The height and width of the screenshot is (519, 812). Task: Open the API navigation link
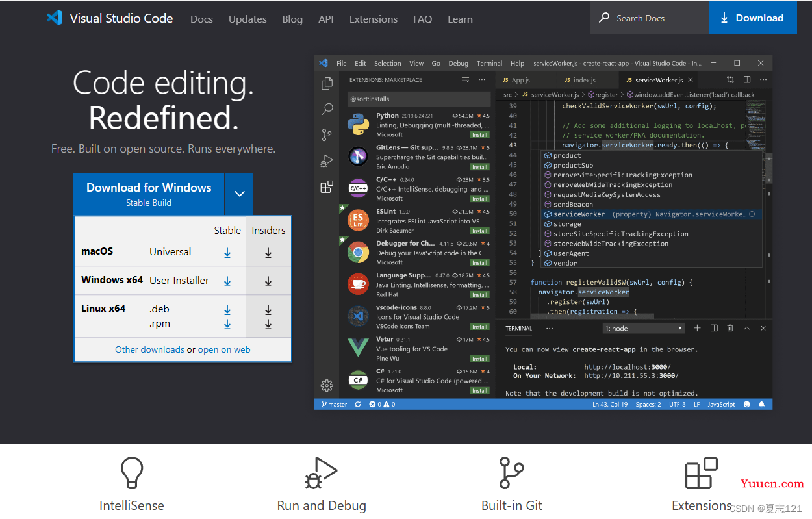pos(326,19)
